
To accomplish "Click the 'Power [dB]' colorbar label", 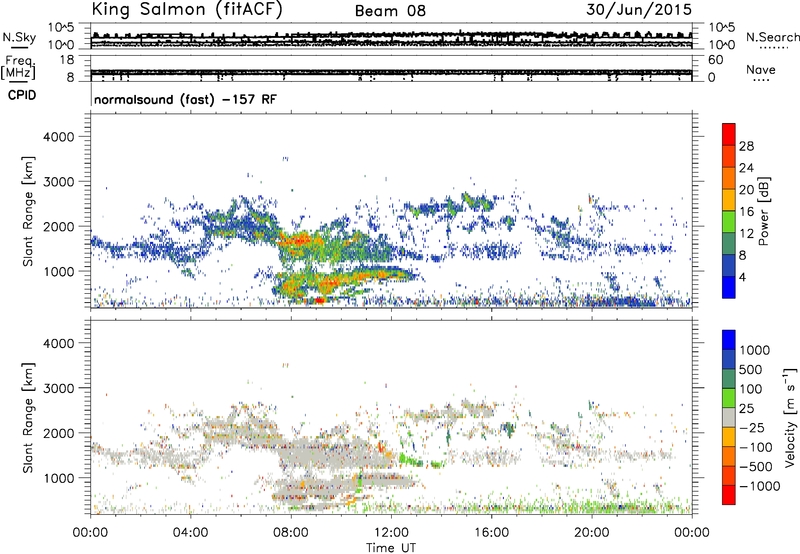I will click(763, 211).
